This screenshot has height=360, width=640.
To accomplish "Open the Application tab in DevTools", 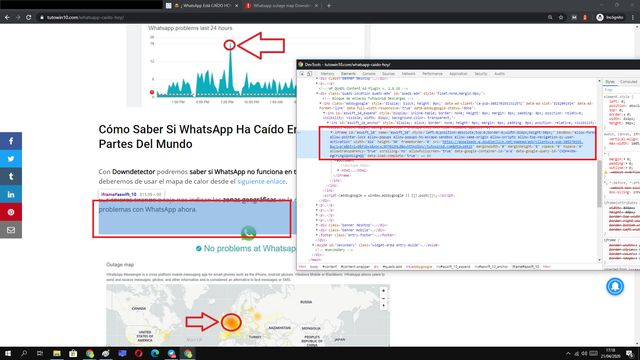I will pyautogui.click(x=458, y=74).
